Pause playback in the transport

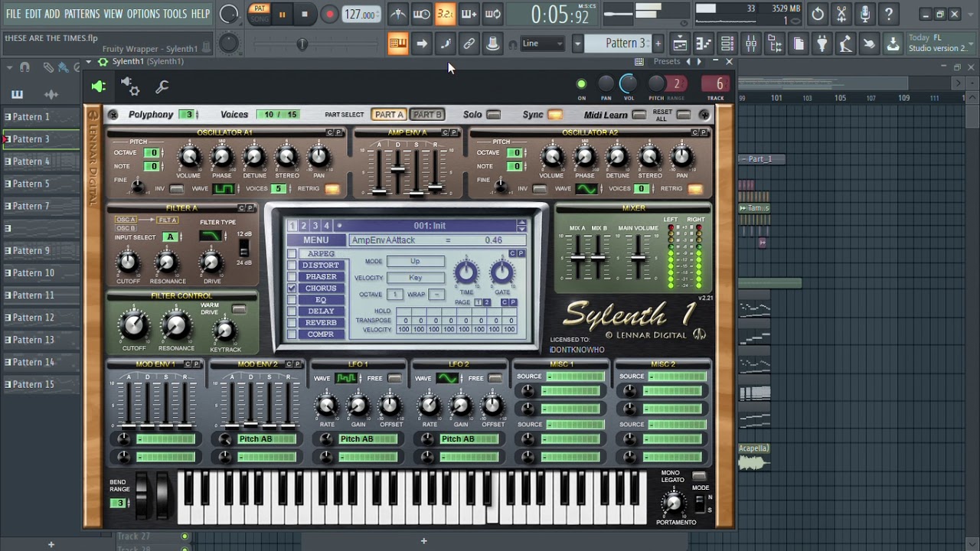point(282,14)
